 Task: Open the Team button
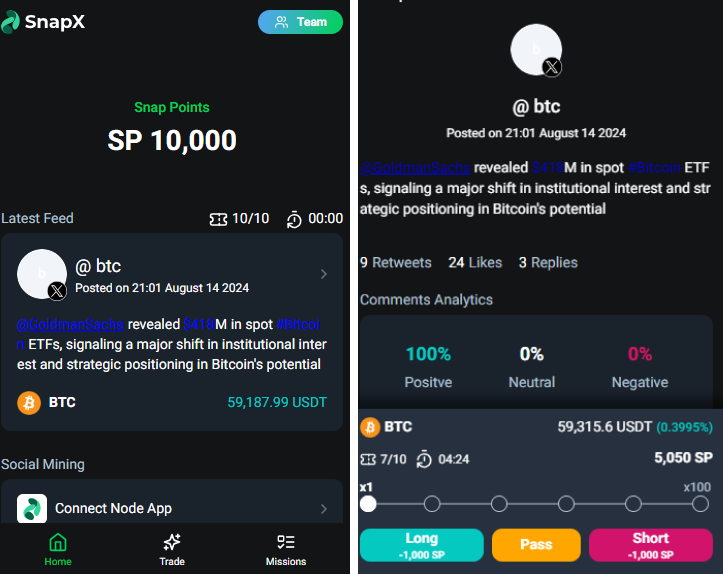tap(300, 22)
